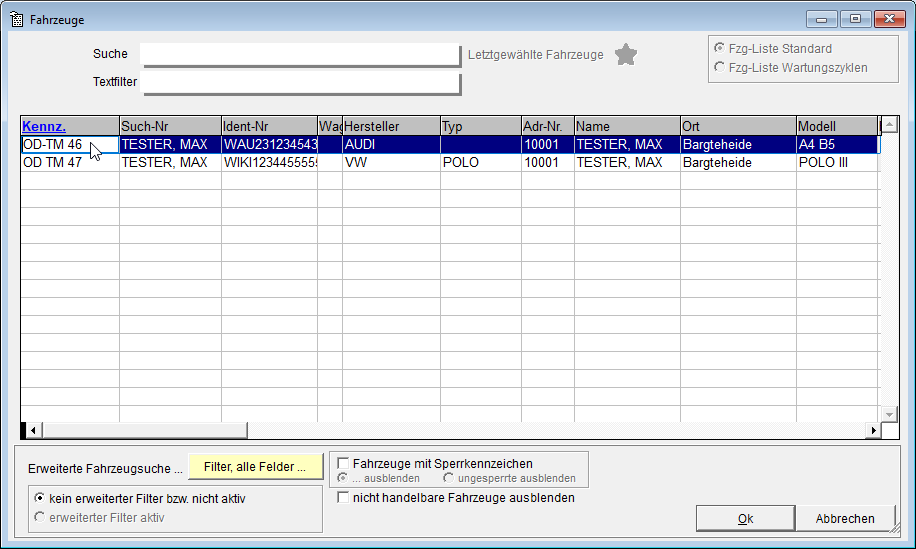
Task: Select the OD-TM 46 license plate cell
Action: click(70, 144)
